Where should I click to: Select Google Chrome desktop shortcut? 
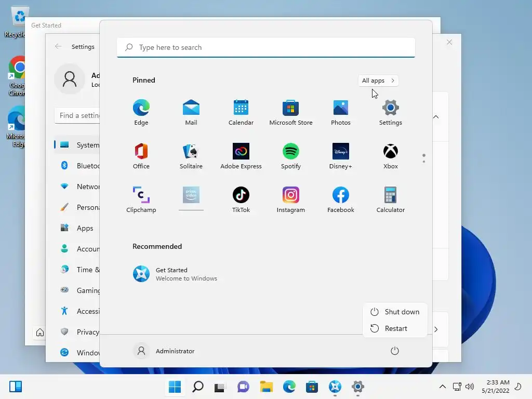17,77
